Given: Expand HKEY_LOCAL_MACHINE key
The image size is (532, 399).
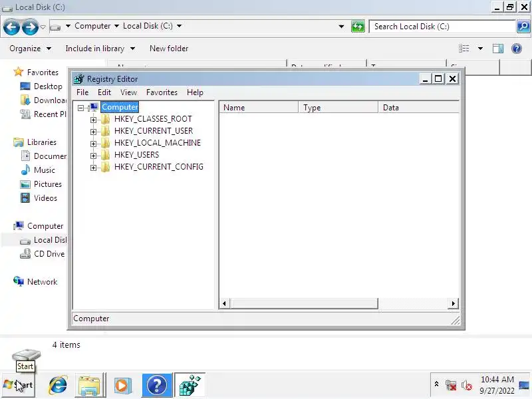Looking at the screenshot, I should 93,144.
